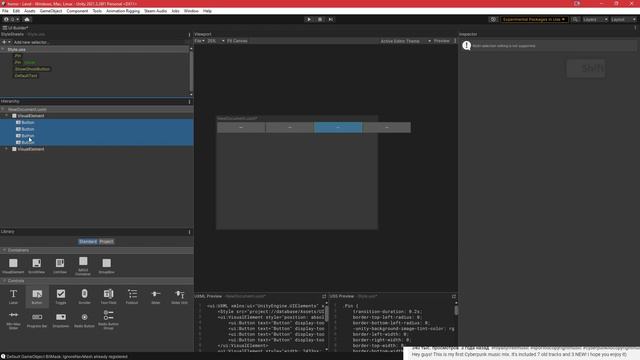Switch Library to Project view
The width and height of the screenshot is (640, 360).
[107, 242]
